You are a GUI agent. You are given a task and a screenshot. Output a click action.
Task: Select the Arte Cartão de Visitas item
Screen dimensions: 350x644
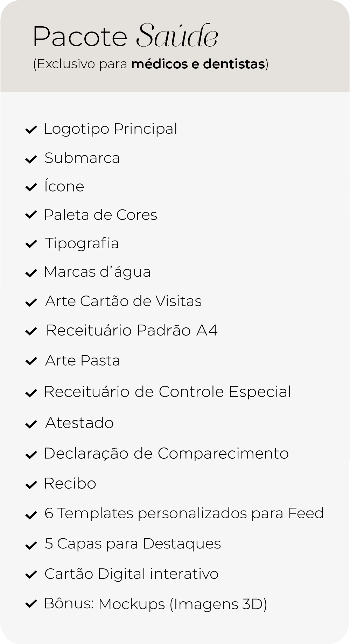coord(124,301)
